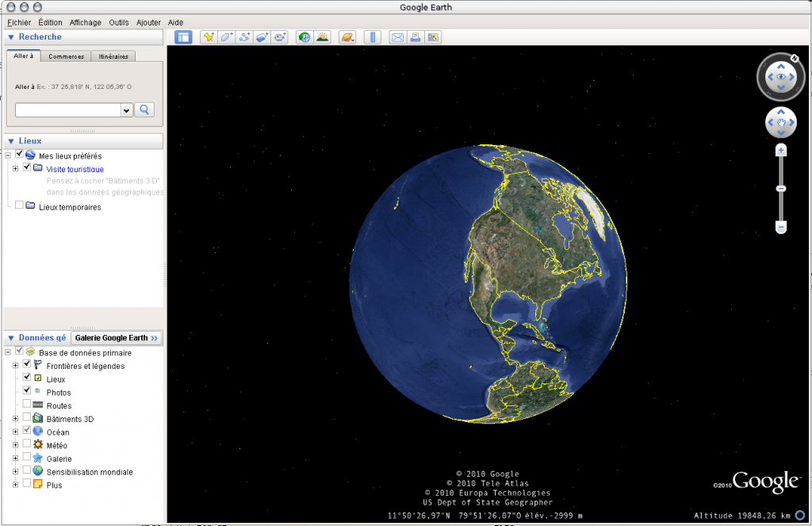This screenshot has height=526, width=812.
Task: Click the move right arrow on the hand joystick
Action: click(791, 122)
